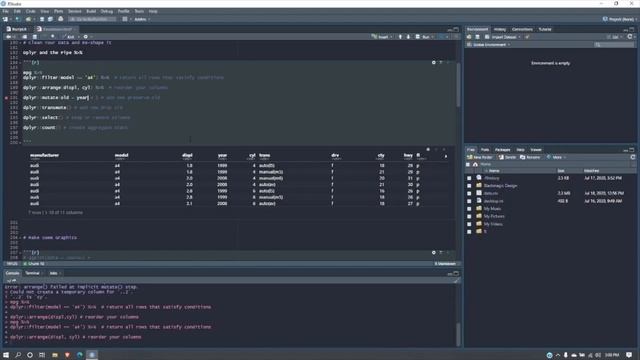This screenshot has width=640, height=360.
Task: Check the My Pictures folder checkbox
Action: tap(469, 216)
